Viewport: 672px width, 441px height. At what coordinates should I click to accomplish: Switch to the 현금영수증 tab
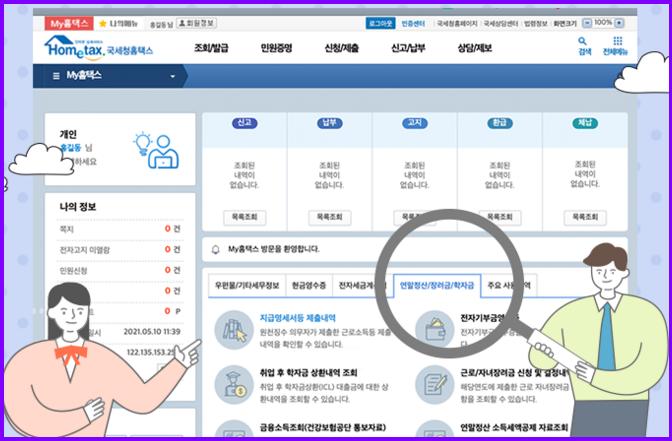pos(309,285)
